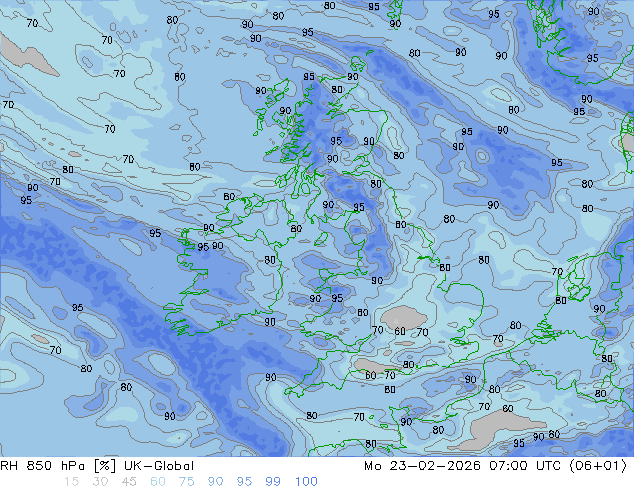This screenshot has width=634, height=490.
Task: Click the '(06+01)' forecast run label
Action: [598, 466]
